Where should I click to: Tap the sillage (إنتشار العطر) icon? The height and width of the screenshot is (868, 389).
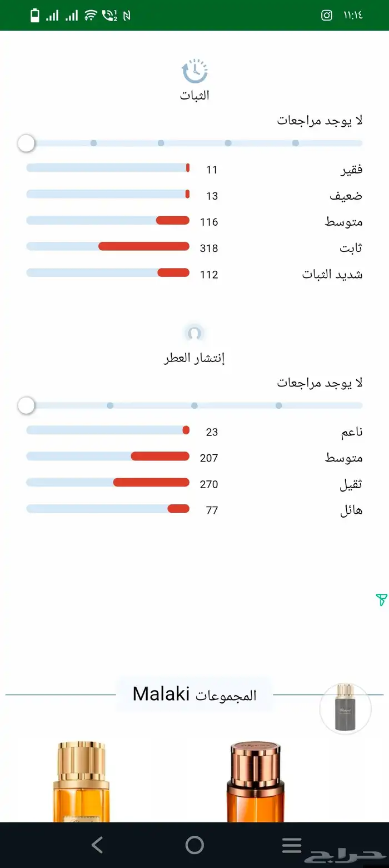pyautogui.click(x=194, y=334)
